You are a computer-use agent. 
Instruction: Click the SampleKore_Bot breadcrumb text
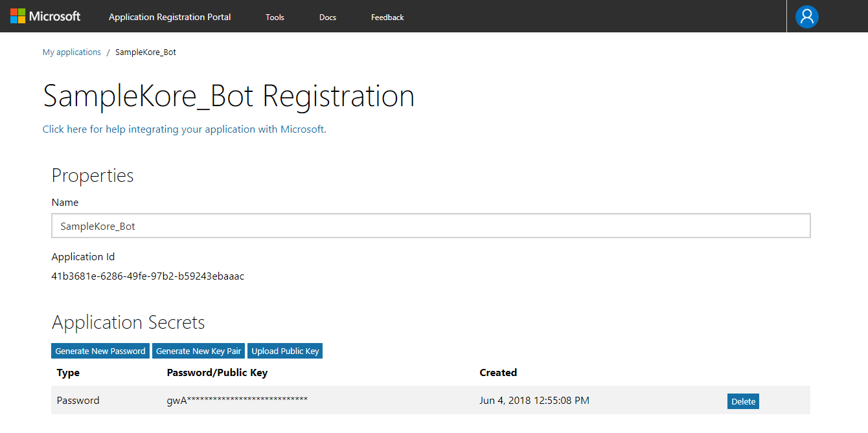pos(146,52)
